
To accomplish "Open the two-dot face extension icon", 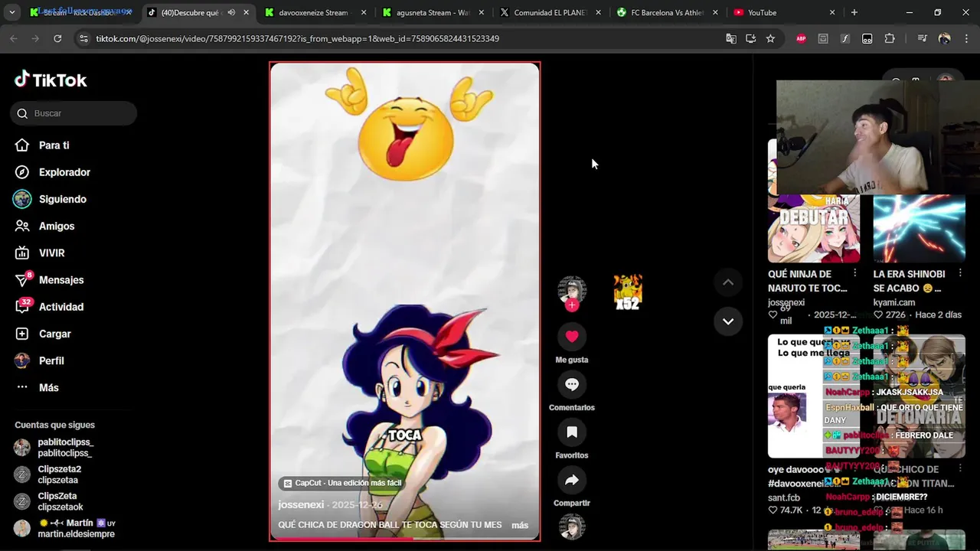I will point(867,38).
